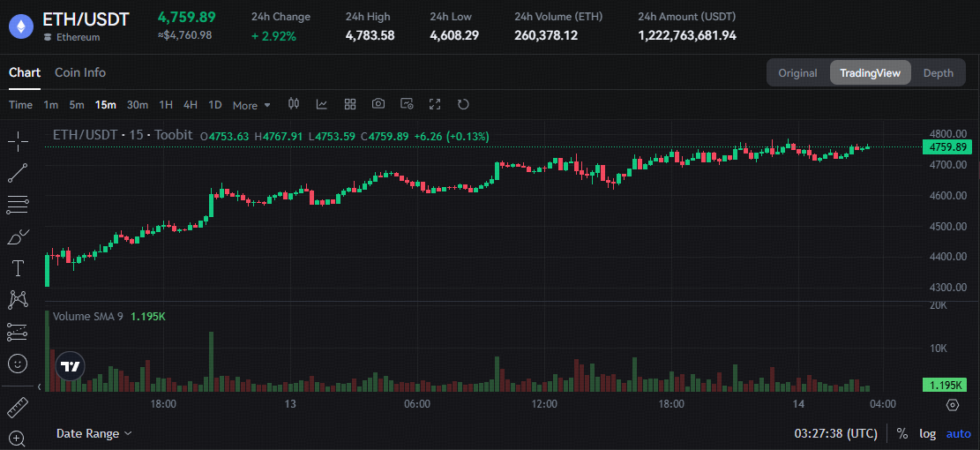This screenshot has height=450, width=980.
Task: Select the text annotation tool
Action: (19, 269)
